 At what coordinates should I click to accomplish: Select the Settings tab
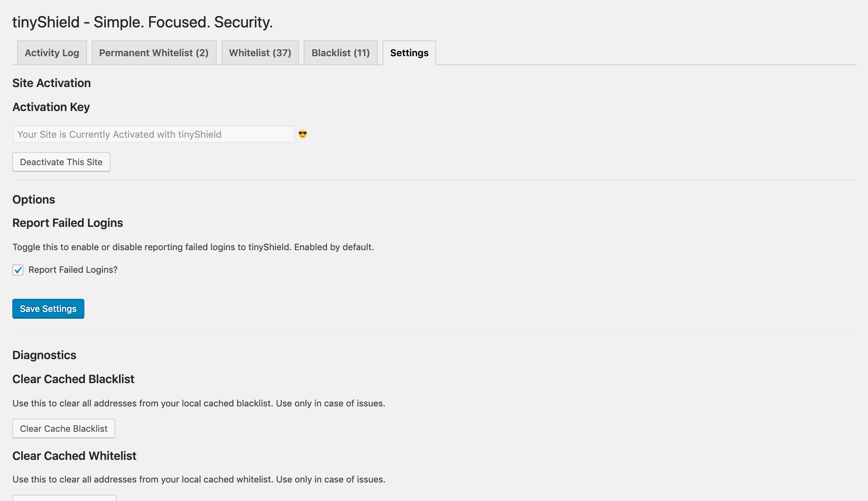pos(409,53)
